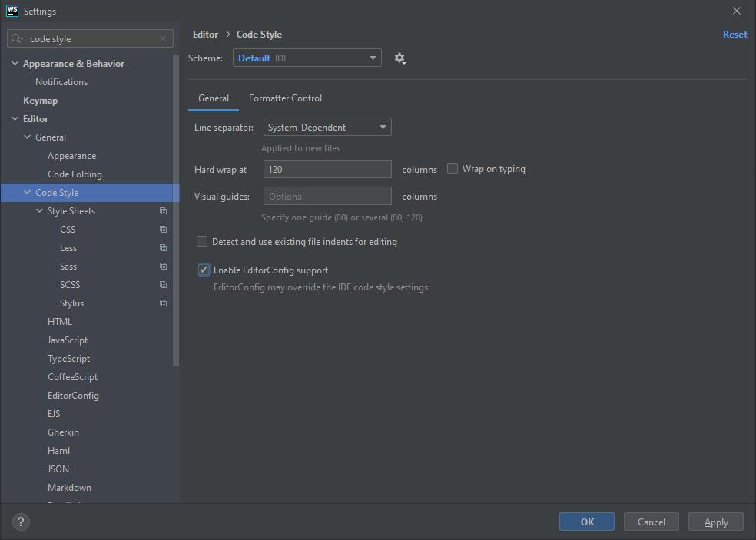
Task: Clear the search field with X icon
Action: point(163,38)
